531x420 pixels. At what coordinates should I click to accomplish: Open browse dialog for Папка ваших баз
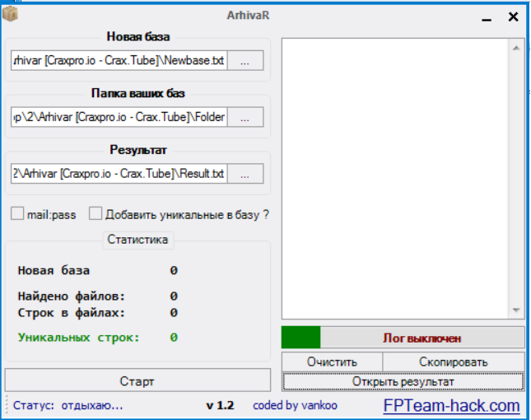(245, 118)
